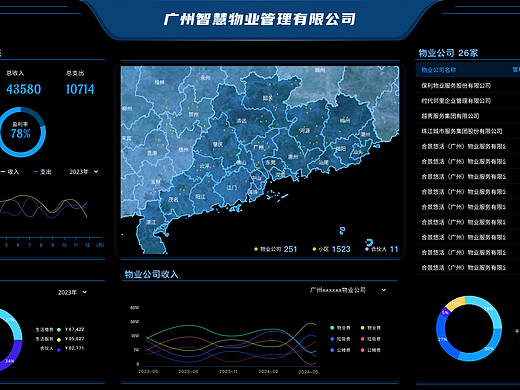The height and width of the screenshot is (390, 520).
Task: Select the 时代邻里企业管理有限公司 row
Action: click(468, 101)
